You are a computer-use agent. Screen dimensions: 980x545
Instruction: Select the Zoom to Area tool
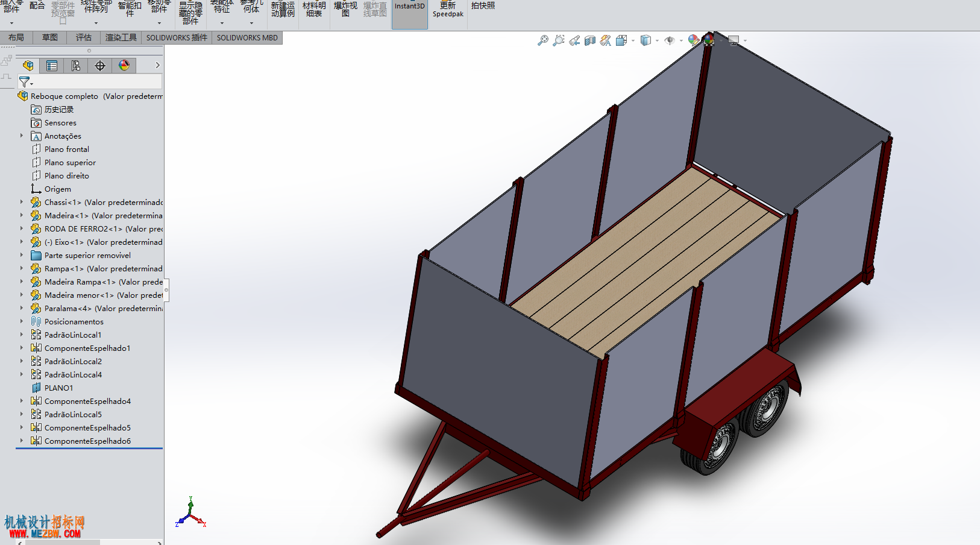[x=559, y=40]
